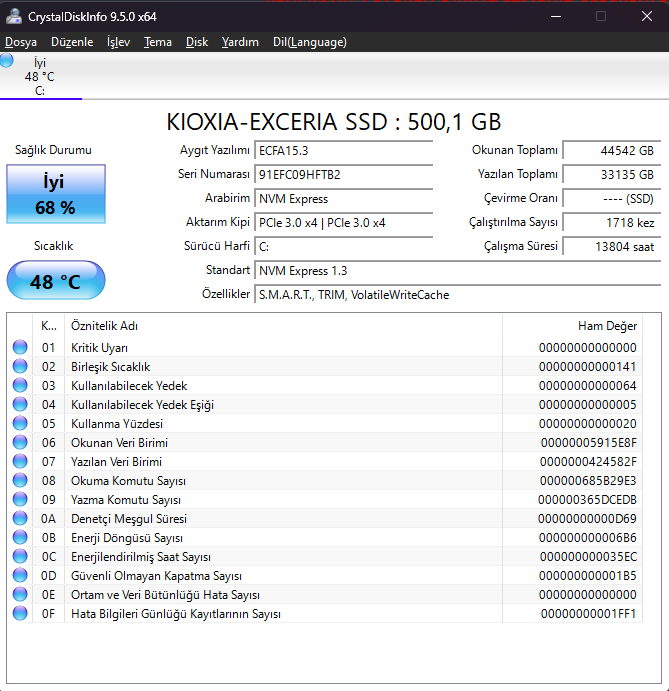Open the Dil(Language) menu
This screenshot has height=691, width=669.
(x=309, y=42)
